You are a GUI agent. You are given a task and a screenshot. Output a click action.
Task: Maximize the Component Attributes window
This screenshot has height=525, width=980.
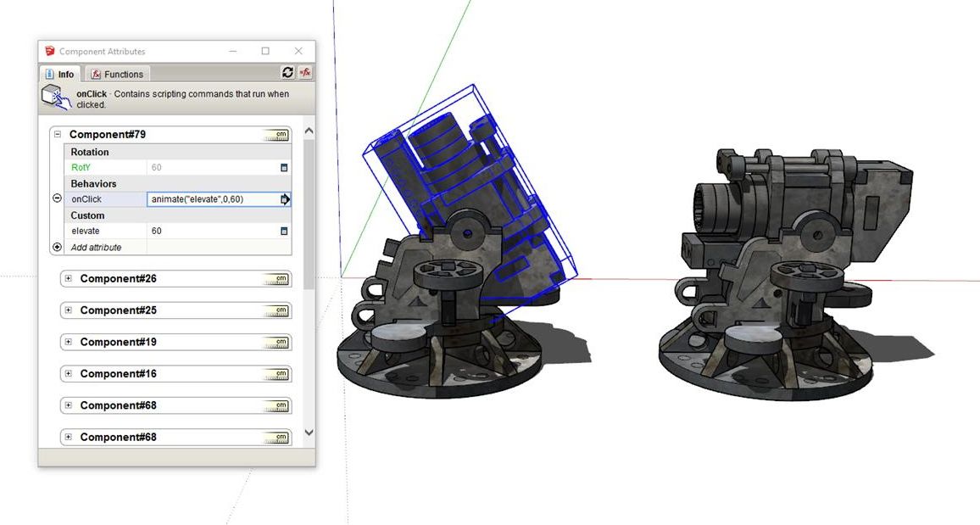tap(265, 51)
